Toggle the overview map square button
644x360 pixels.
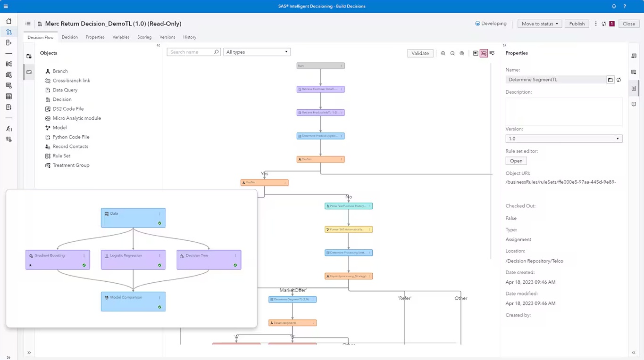pos(476,53)
